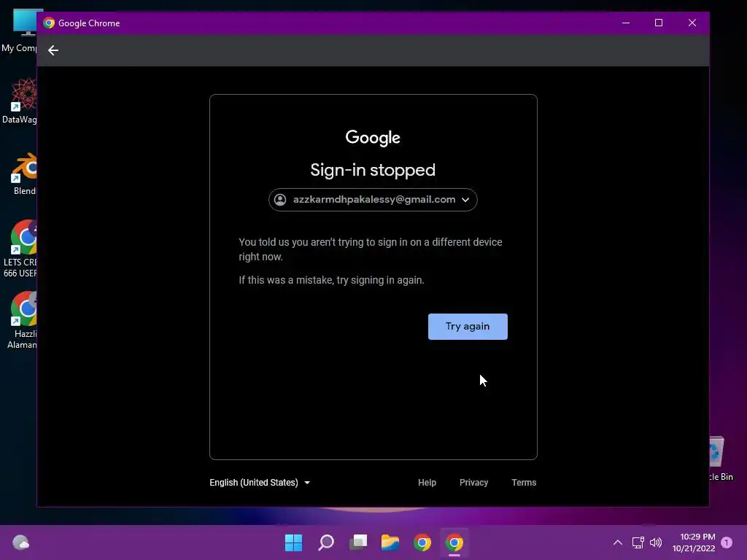747x560 pixels.
Task: Open Task View from the taskbar
Action: pos(358,542)
